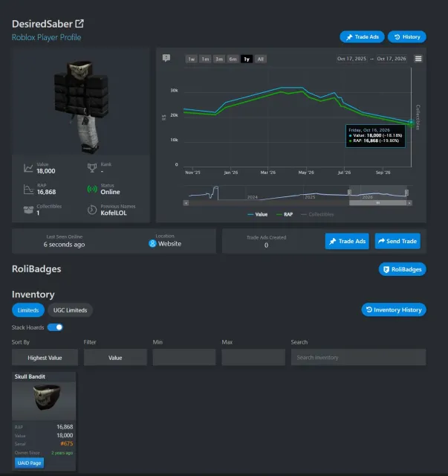Click the Search inventory field
Viewport: 448px width, 476px height.
tap(358, 357)
